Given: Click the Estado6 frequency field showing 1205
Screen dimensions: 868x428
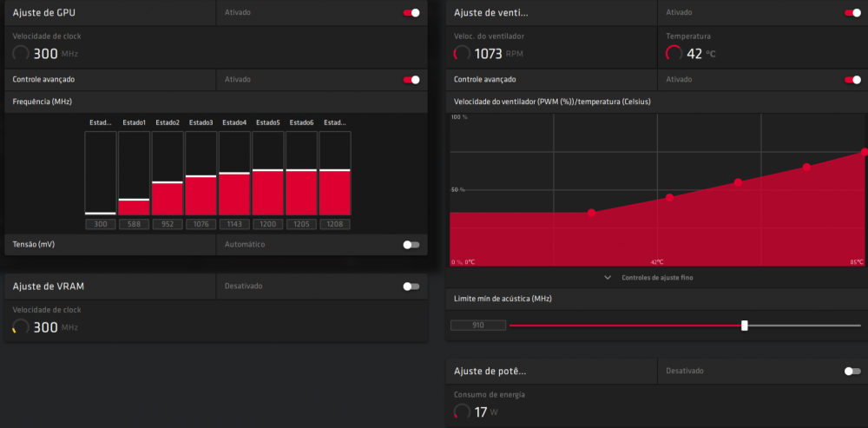Looking at the screenshot, I should pyautogui.click(x=301, y=224).
